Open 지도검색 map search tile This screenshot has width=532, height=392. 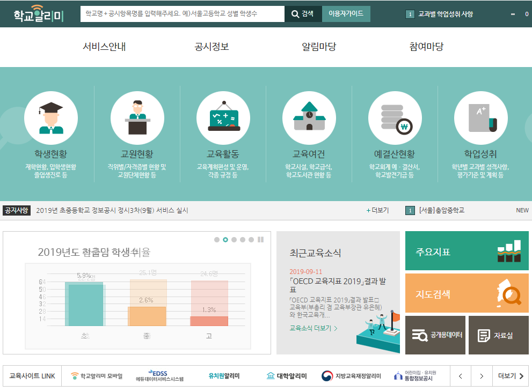click(467, 293)
